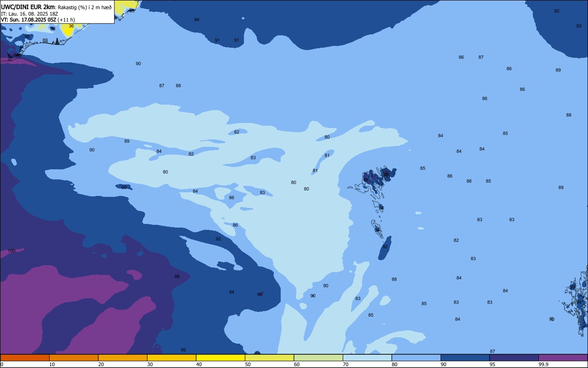Viewport: 588px width, 368px height.
Task: Click the "VT: Sun. 17.08.2025 05Z" line
Action: coord(28,20)
